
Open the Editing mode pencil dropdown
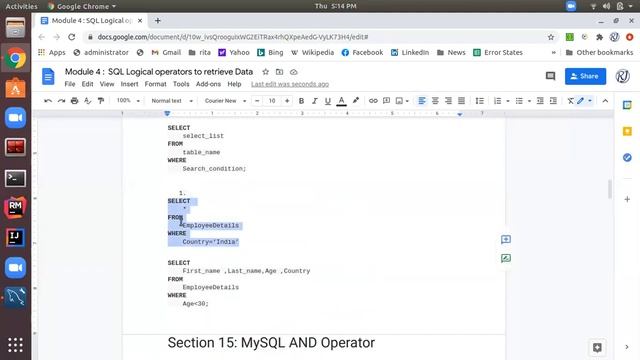[584, 101]
